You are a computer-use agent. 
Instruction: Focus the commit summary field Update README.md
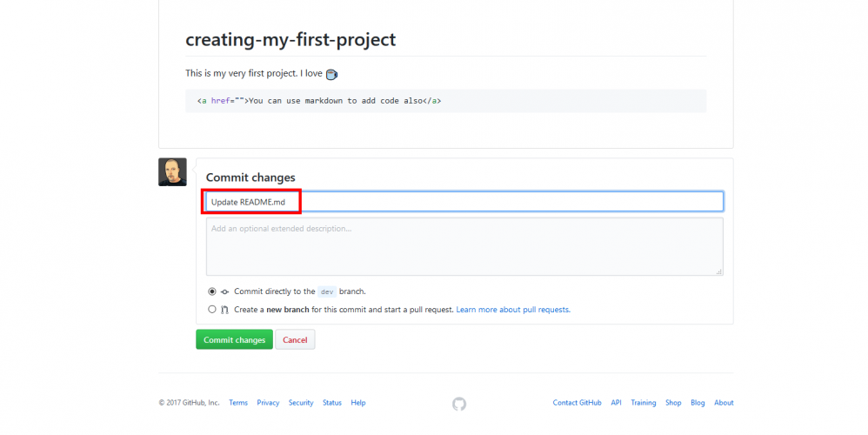pyautogui.click(x=464, y=202)
